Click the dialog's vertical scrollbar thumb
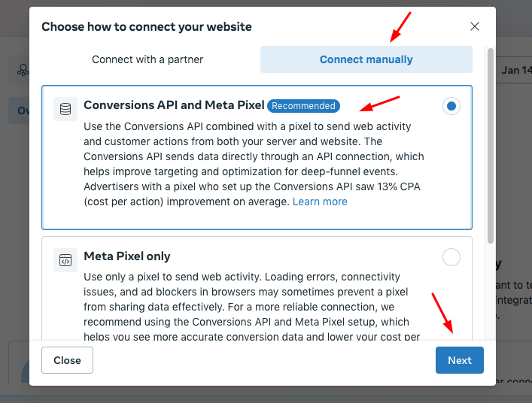 coord(491,146)
